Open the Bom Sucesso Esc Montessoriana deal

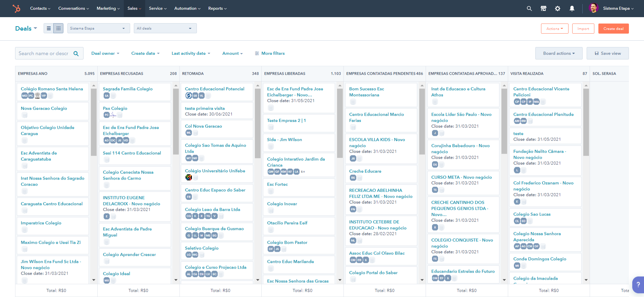tap(367, 92)
